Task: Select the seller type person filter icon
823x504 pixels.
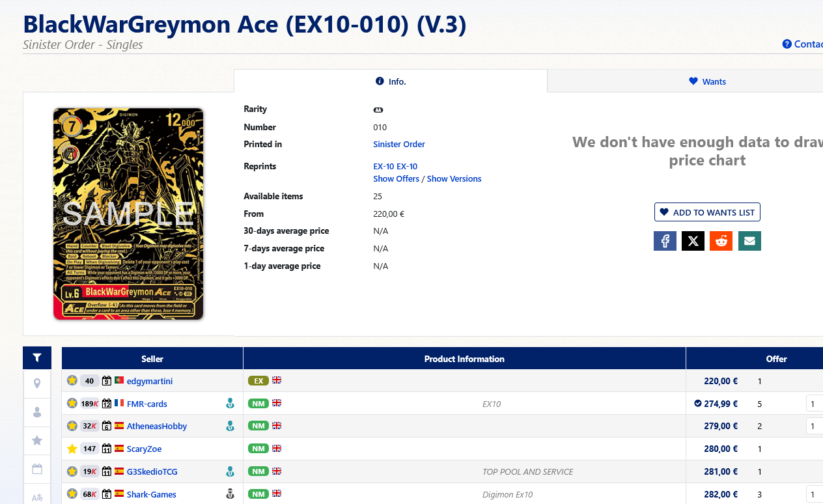Action: (37, 412)
